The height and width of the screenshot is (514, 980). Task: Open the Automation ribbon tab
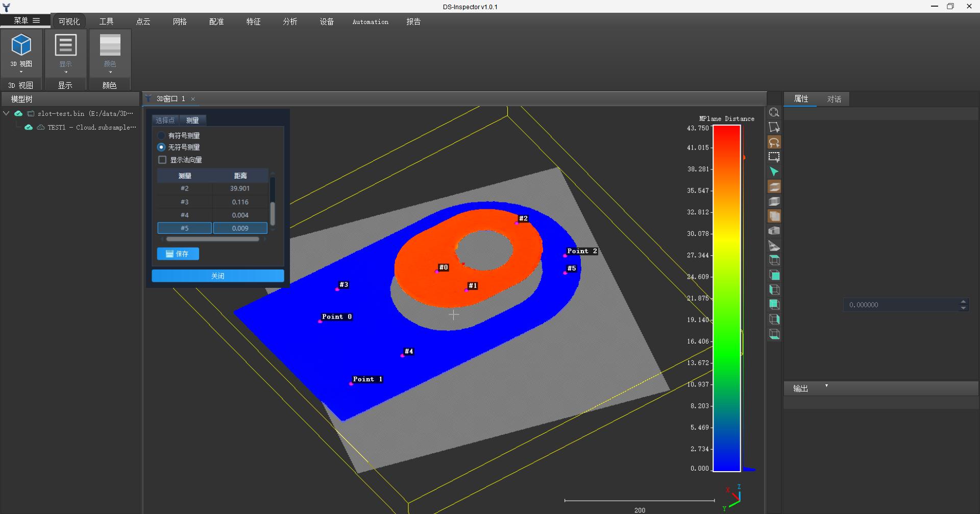coord(371,21)
